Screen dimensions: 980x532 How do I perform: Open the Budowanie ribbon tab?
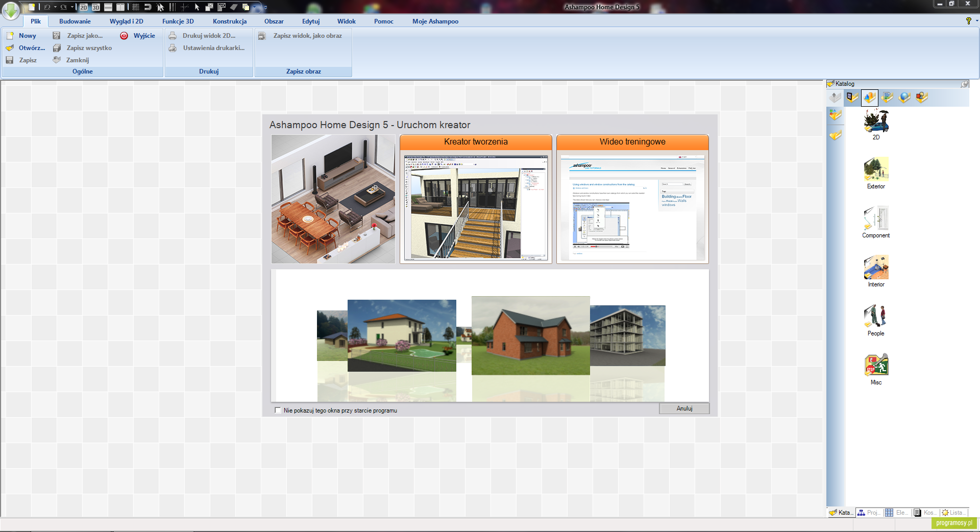[75, 21]
